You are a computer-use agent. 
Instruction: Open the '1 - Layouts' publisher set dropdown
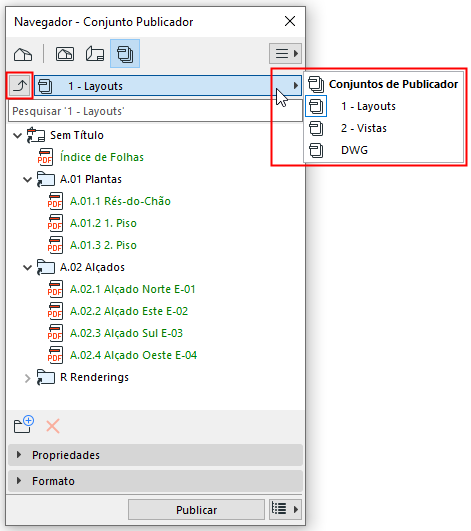pos(168,86)
